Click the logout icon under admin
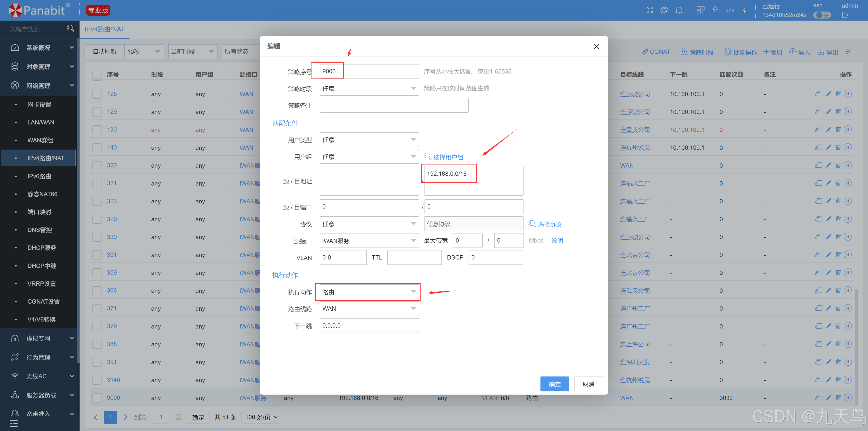Screen dimensions: 868x431 [845, 15]
